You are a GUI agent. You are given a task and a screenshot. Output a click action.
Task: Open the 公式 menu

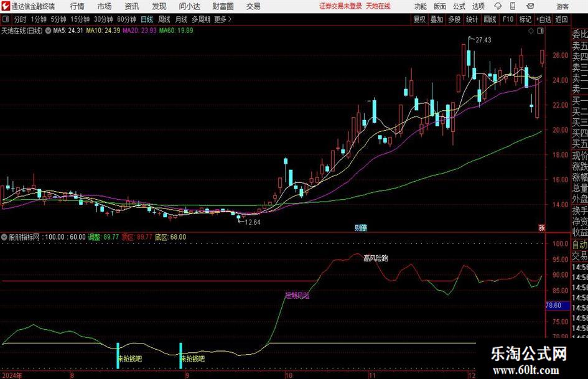459,6
